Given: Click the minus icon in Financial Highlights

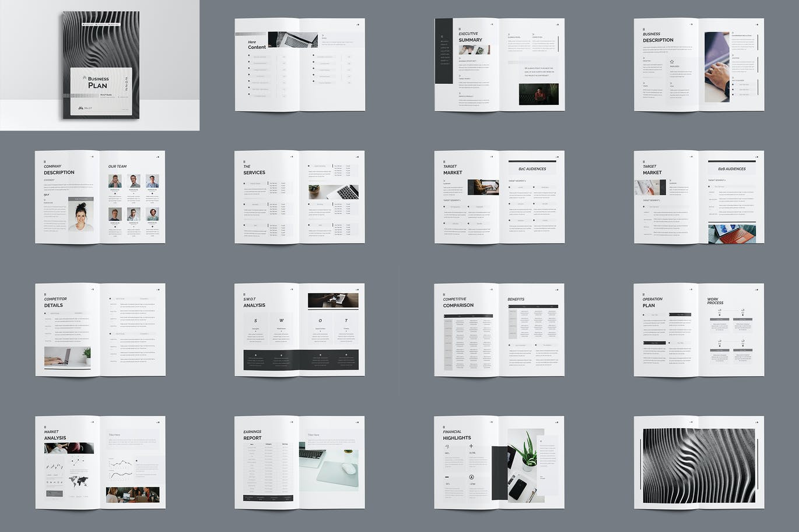Looking at the screenshot, I should click(447, 477).
